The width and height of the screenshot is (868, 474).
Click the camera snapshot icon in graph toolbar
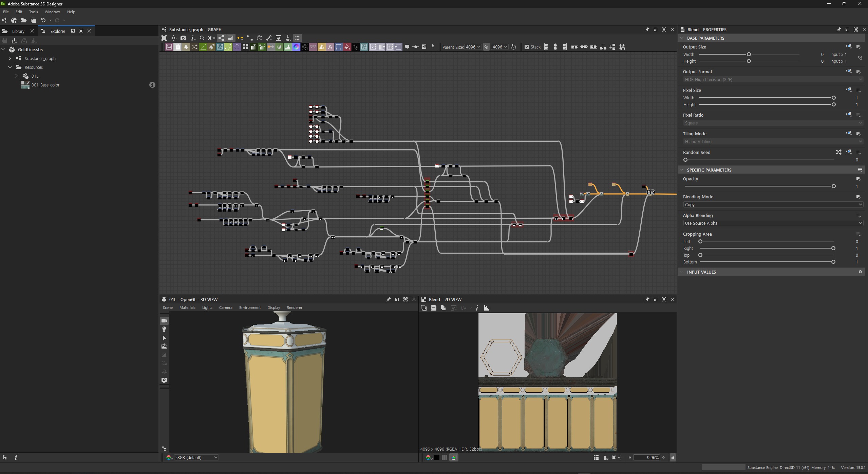pyautogui.click(x=183, y=38)
